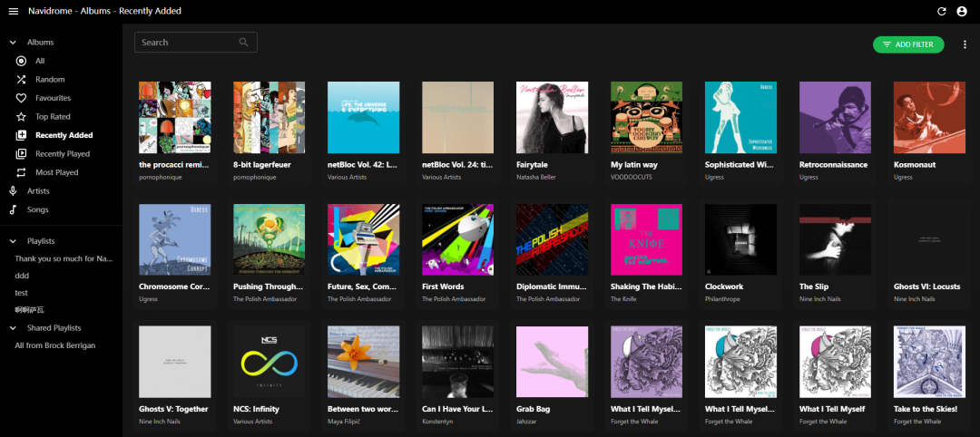Open the playlist listed below test
This screenshot has height=437, width=980.
click(x=29, y=310)
